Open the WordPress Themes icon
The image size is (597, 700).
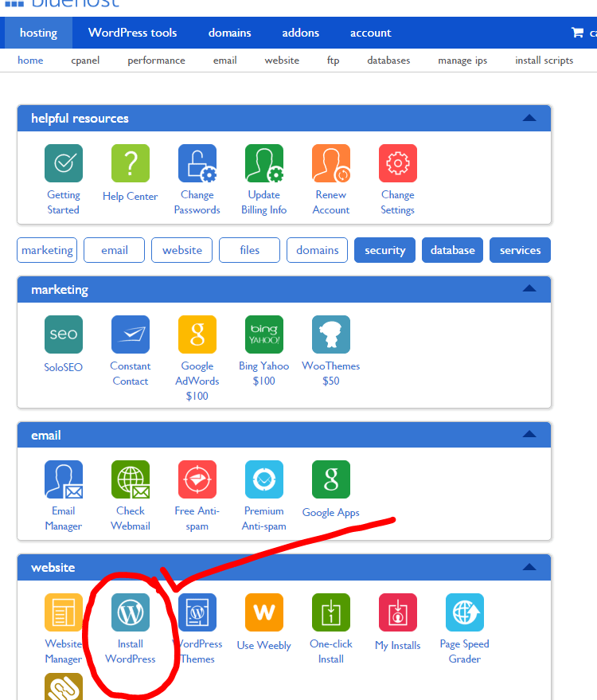[x=197, y=612]
